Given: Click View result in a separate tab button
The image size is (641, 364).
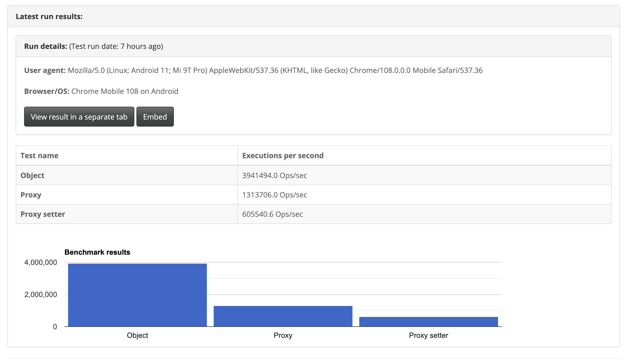Looking at the screenshot, I should click(79, 117).
